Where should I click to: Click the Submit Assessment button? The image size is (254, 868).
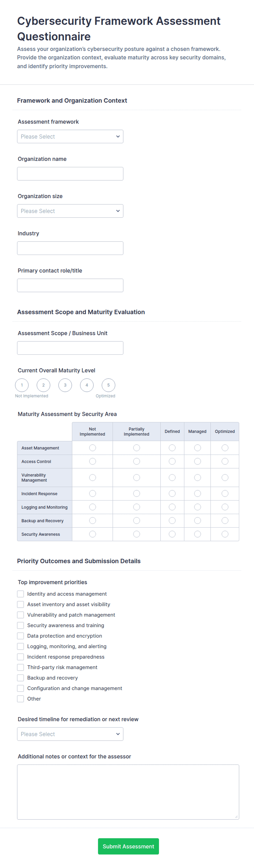coord(128,846)
